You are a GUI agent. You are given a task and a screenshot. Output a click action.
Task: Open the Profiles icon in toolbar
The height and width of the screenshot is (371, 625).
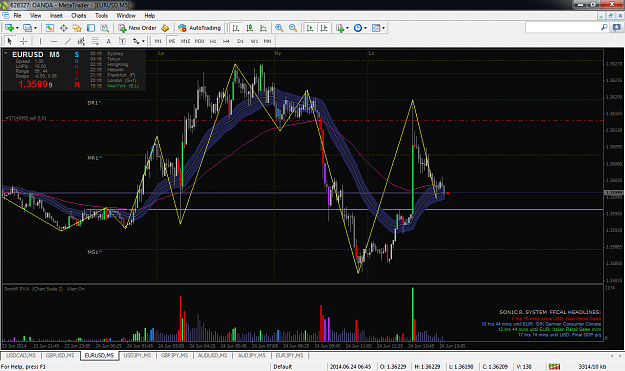[x=27, y=28]
